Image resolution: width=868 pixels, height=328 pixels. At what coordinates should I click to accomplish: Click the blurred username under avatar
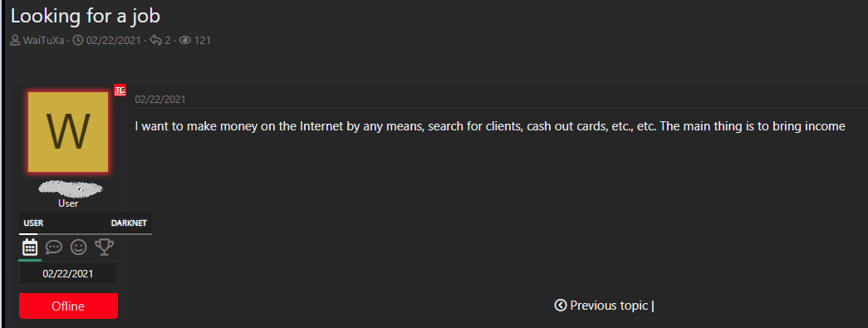(71, 188)
